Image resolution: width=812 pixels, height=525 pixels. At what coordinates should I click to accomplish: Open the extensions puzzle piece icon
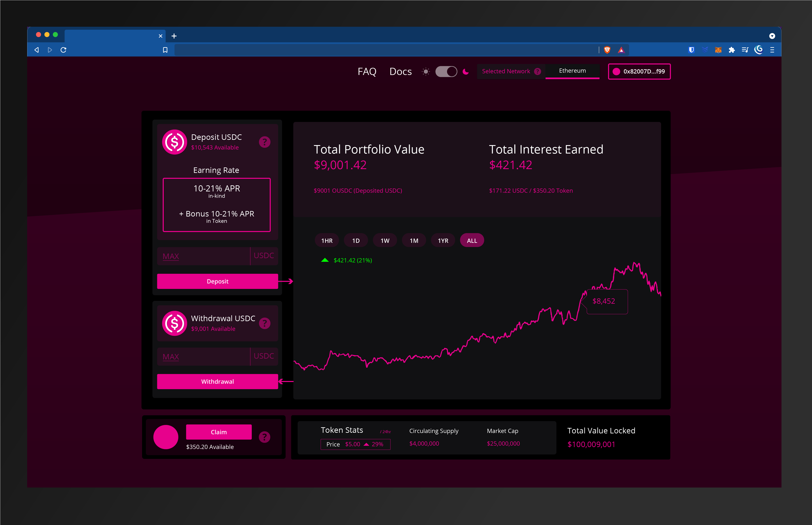(x=732, y=50)
